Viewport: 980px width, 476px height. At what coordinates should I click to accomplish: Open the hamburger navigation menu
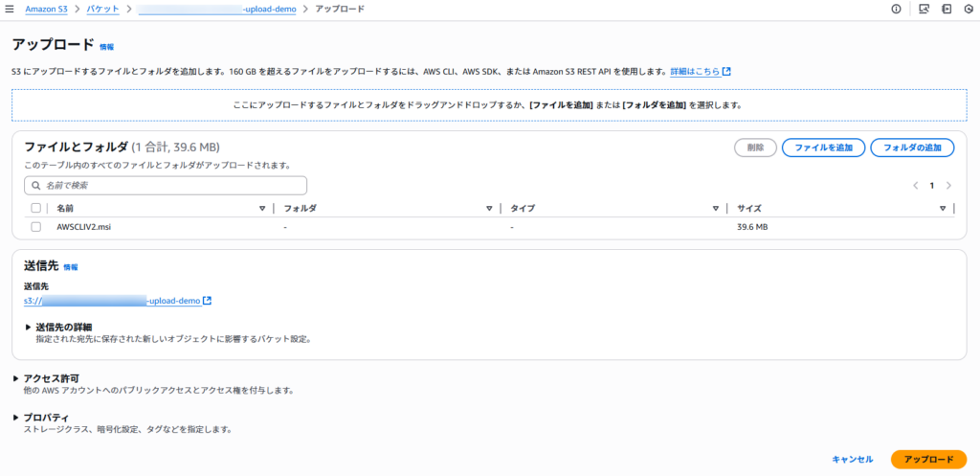point(9,9)
